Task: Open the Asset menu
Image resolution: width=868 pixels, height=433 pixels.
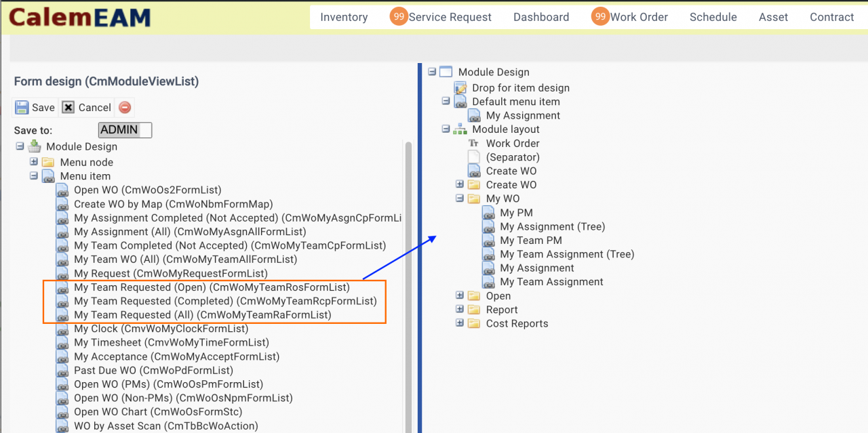Action: [x=774, y=17]
